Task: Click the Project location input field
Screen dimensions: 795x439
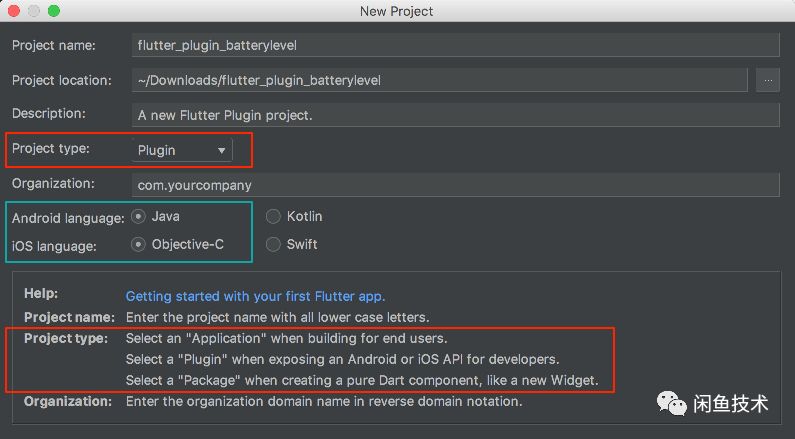Action: (440, 80)
